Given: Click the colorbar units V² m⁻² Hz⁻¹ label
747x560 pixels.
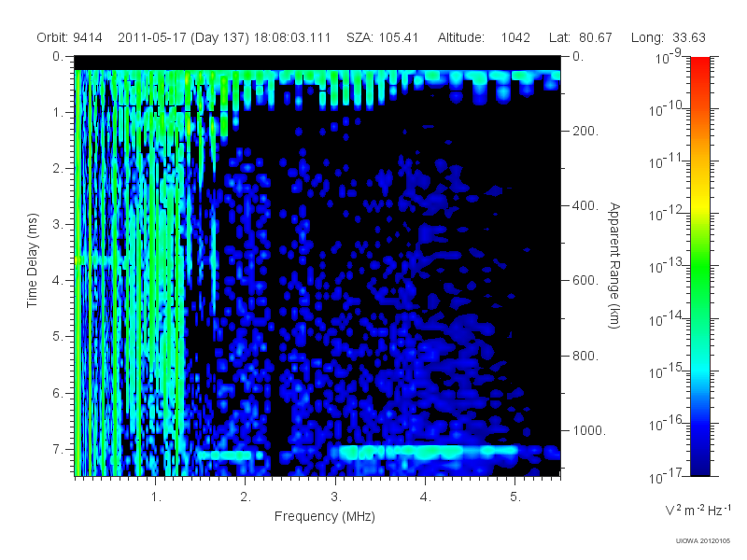Looking at the screenshot, I should (697, 510).
